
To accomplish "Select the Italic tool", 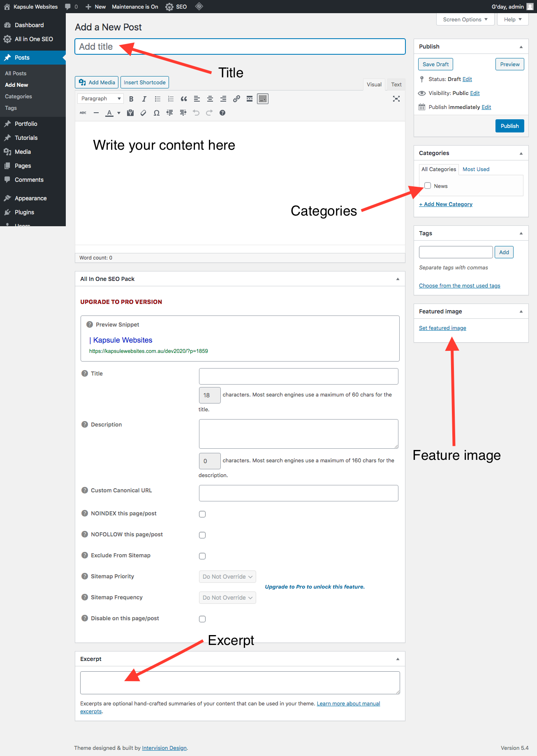I will 144,99.
